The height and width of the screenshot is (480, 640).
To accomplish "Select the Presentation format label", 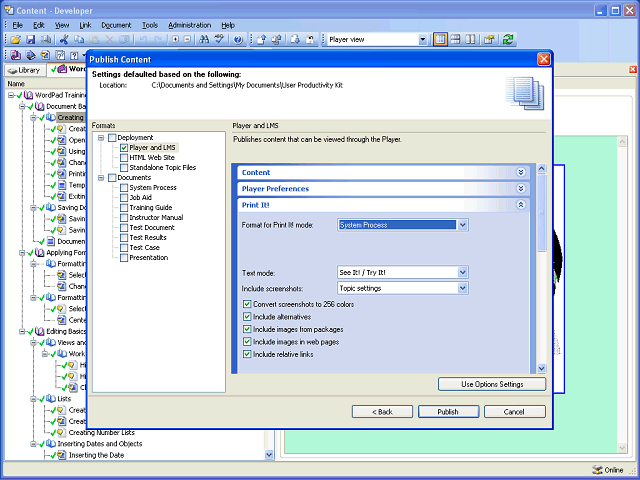I will [149, 258].
